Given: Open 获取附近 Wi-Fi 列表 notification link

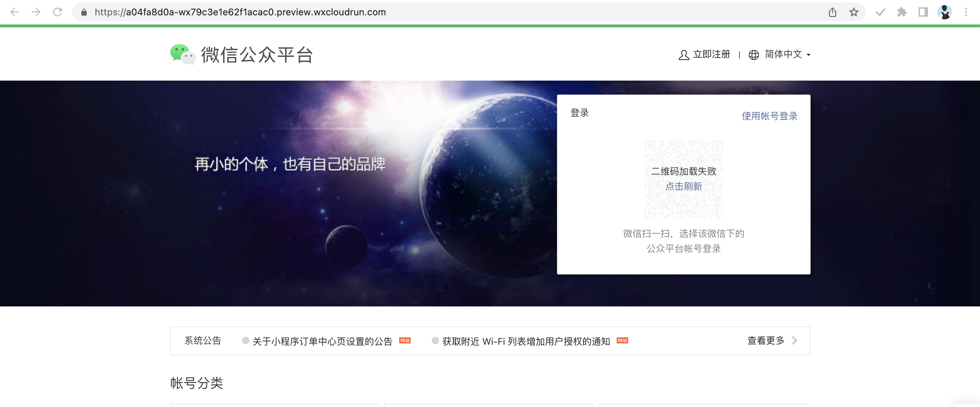Looking at the screenshot, I should point(526,341).
